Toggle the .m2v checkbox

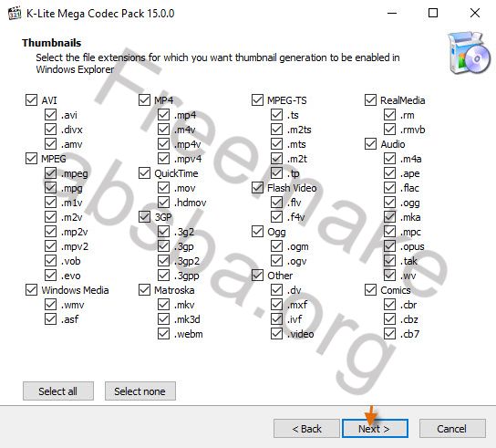(x=51, y=217)
